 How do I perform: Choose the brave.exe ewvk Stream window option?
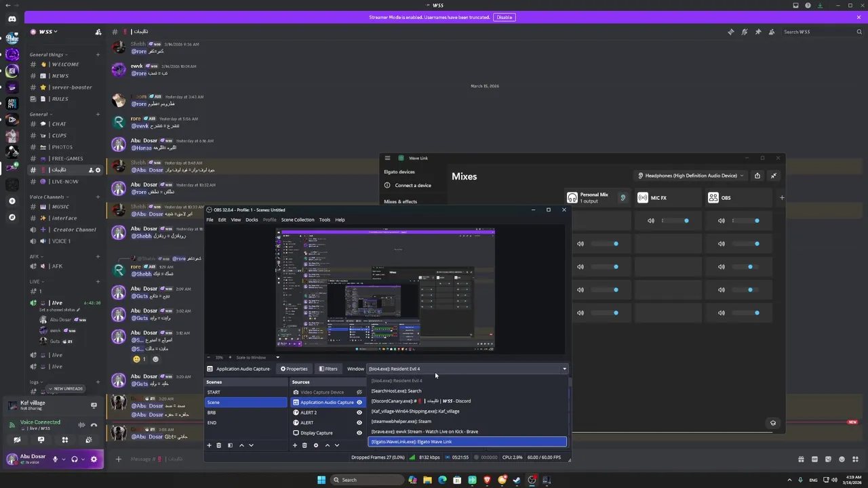tap(467, 432)
